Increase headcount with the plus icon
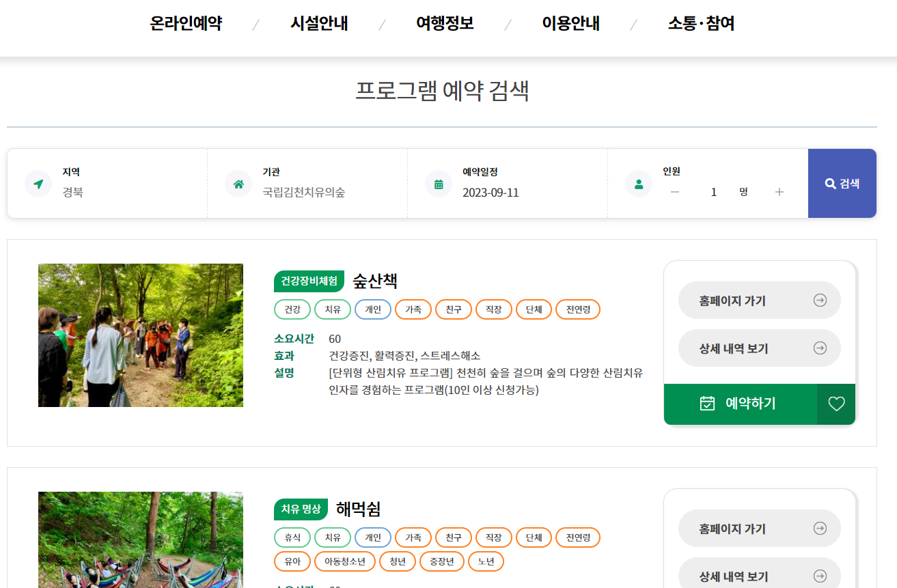This screenshot has height=588, width=897. click(779, 192)
